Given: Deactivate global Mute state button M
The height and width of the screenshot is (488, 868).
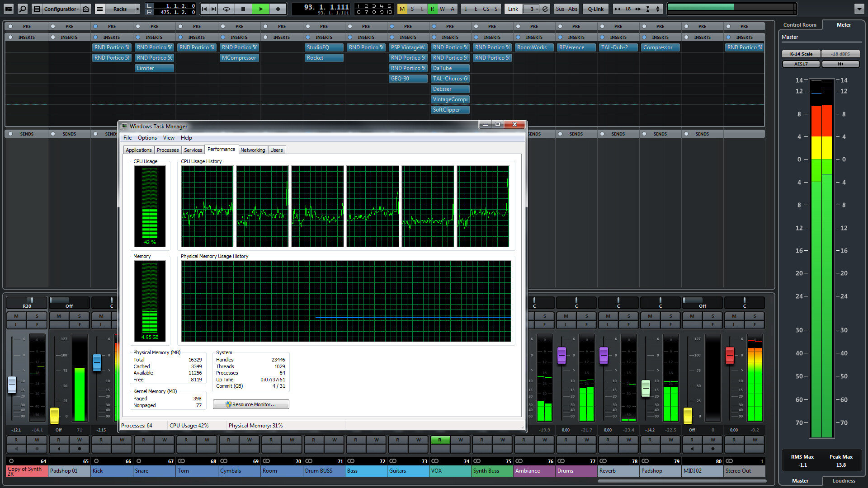Looking at the screenshot, I should [x=402, y=9].
